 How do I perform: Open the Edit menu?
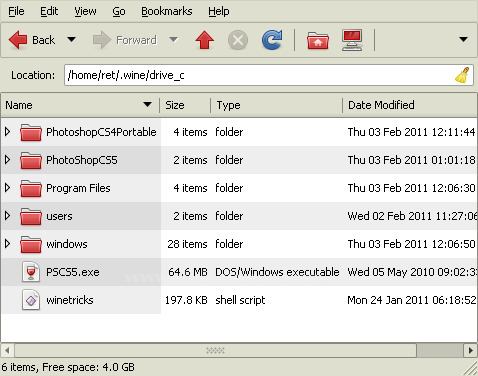[x=49, y=11]
